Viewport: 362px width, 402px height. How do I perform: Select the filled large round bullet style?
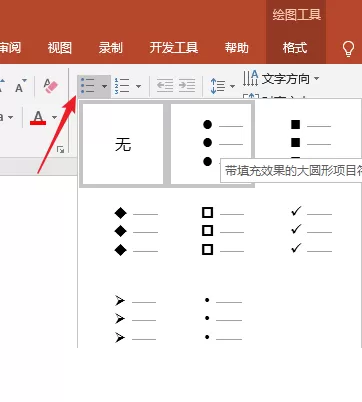[211, 144]
